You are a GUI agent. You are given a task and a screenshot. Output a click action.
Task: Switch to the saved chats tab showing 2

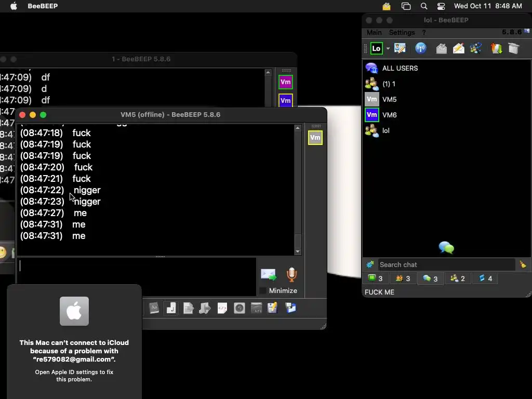click(x=457, y=278)
